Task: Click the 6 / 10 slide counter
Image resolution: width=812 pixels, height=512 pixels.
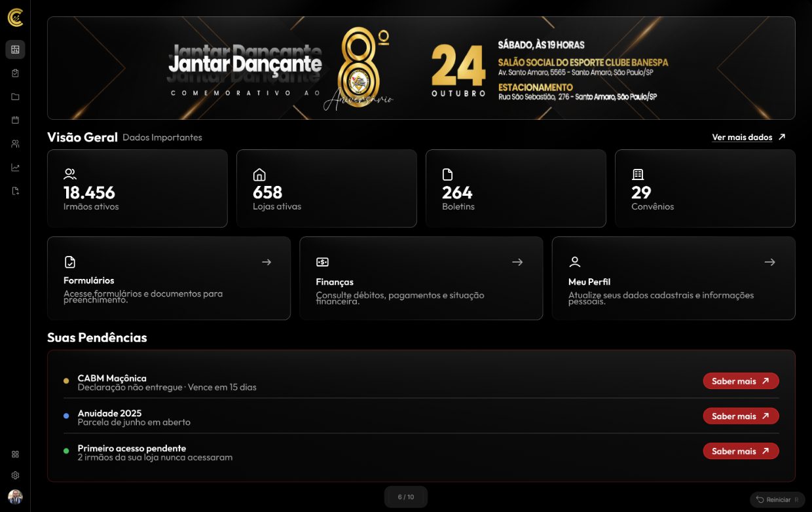Action: pos(406,497)
